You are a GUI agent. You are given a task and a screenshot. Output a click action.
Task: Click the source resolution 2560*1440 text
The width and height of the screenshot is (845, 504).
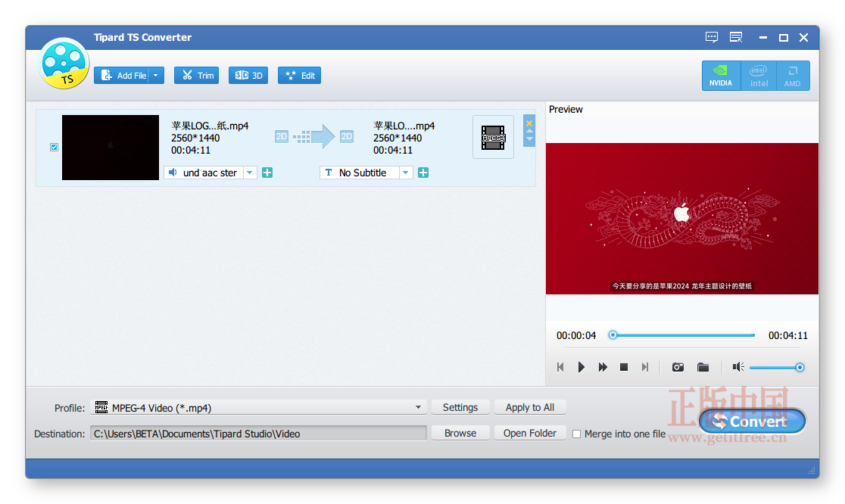[195, 138]
